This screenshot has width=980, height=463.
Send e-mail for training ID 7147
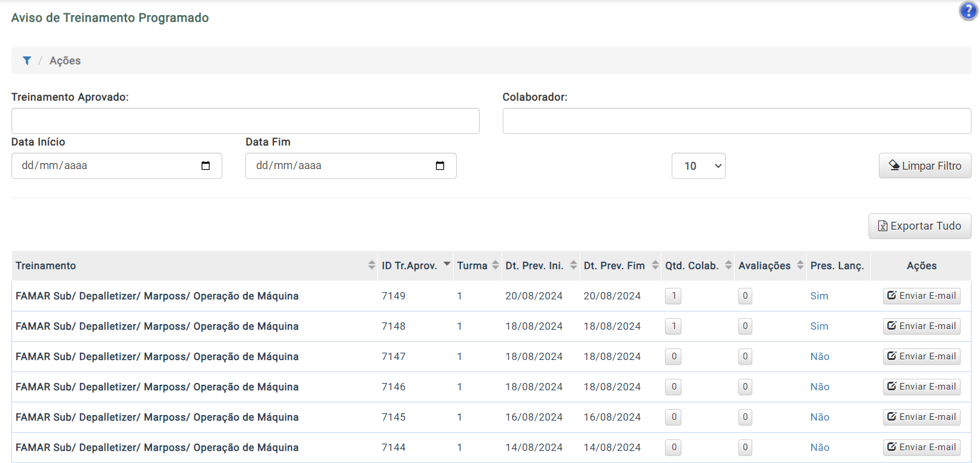921,356
